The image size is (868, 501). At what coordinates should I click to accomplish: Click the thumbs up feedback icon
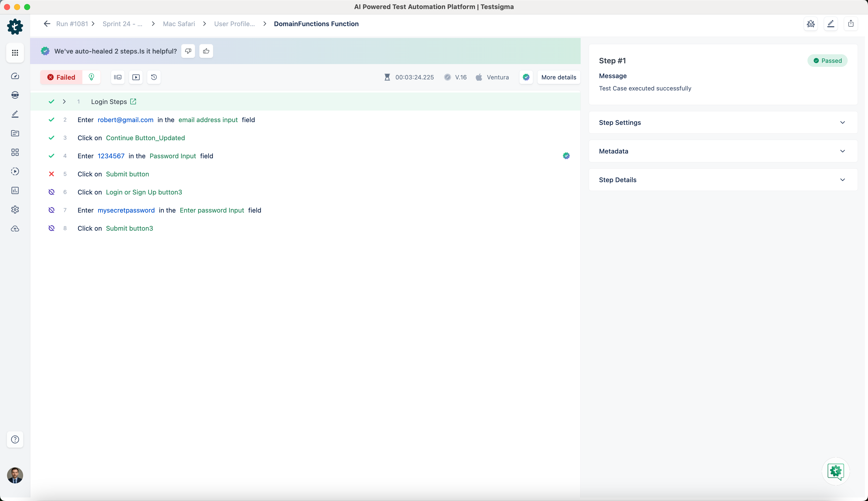point(206,51)
